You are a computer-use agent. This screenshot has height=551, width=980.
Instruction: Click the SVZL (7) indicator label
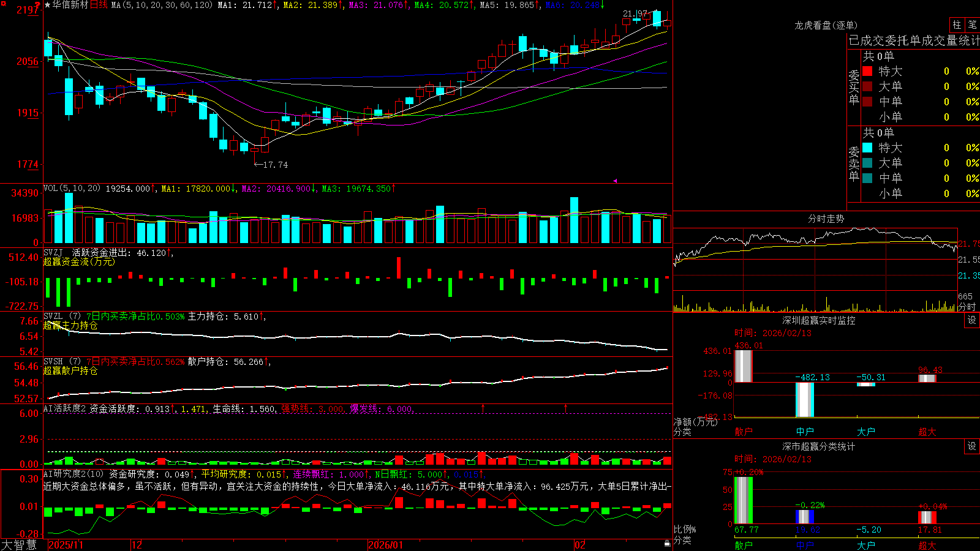pyautogui.click(x=62, y=317)
